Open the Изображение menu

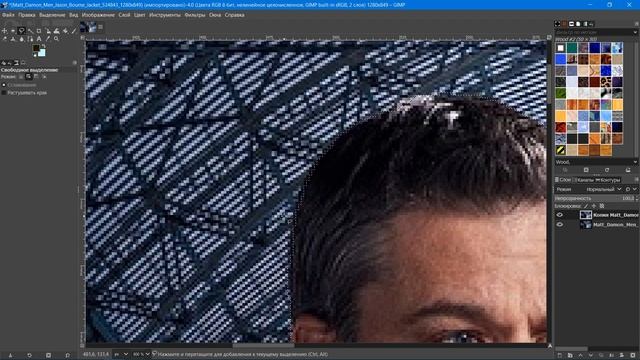(98, 15)
